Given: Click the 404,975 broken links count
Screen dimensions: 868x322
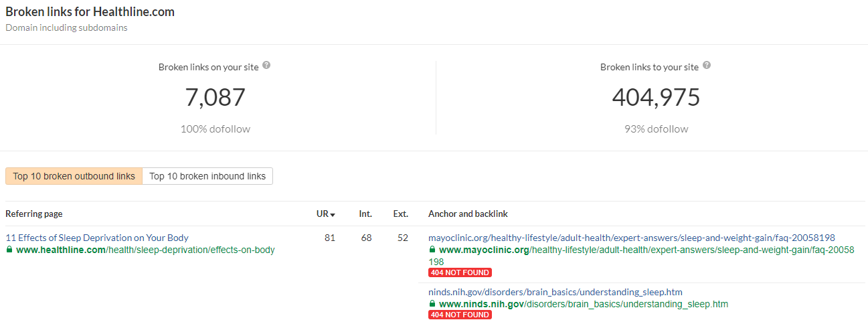Looking at the screenshot, I should (656, 98).
